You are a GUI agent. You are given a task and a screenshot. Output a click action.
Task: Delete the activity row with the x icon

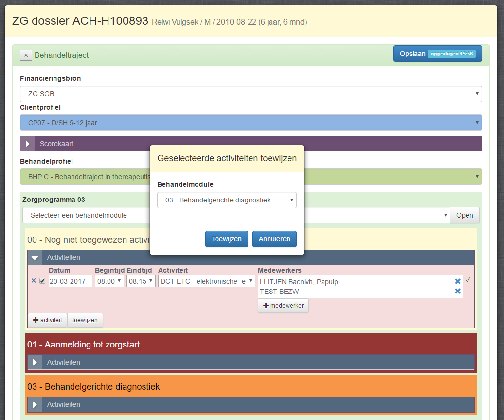pyautogui.click(x=34, y=281)
